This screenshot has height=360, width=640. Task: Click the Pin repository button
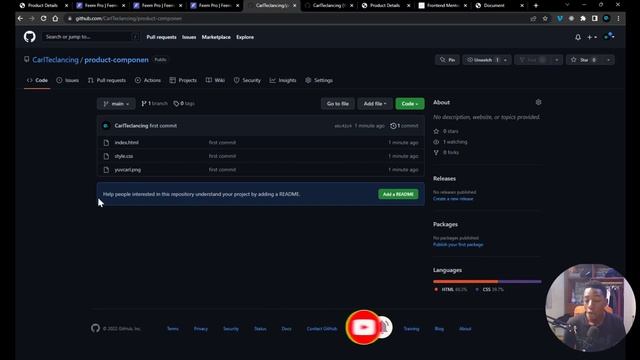(447, 60)
